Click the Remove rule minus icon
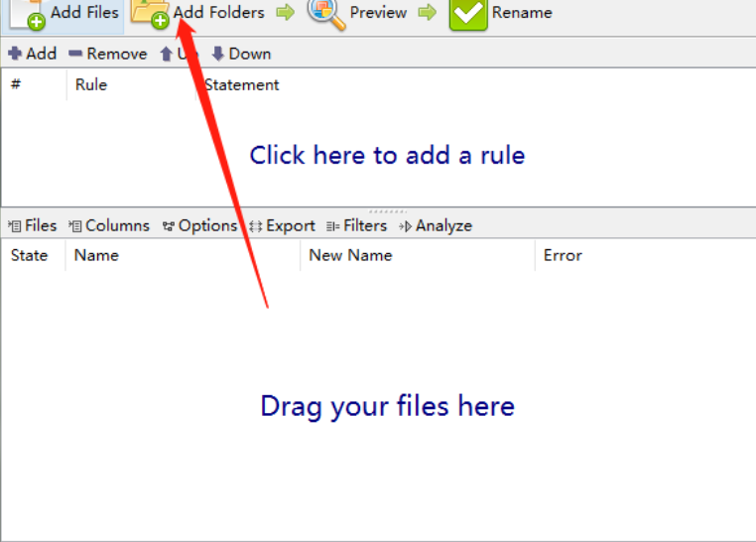Image resolution: width=756 pixels, height=542 pixels. 75,54
